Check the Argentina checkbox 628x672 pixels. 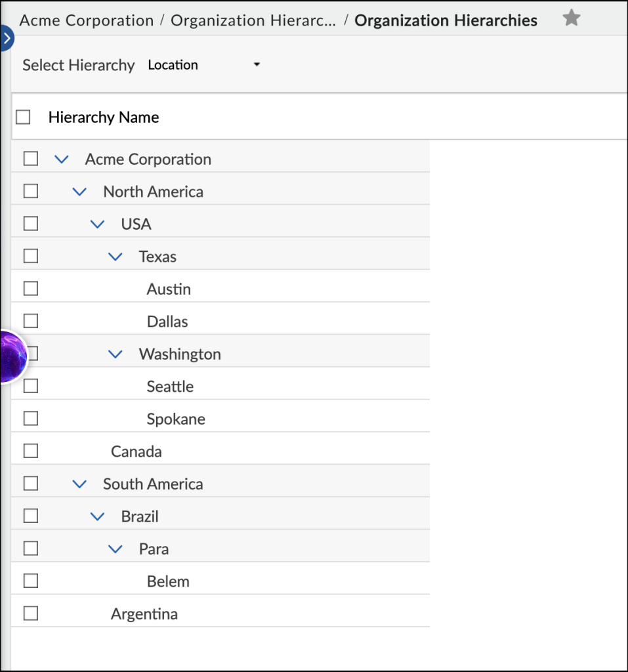click(x=30, y=612)
